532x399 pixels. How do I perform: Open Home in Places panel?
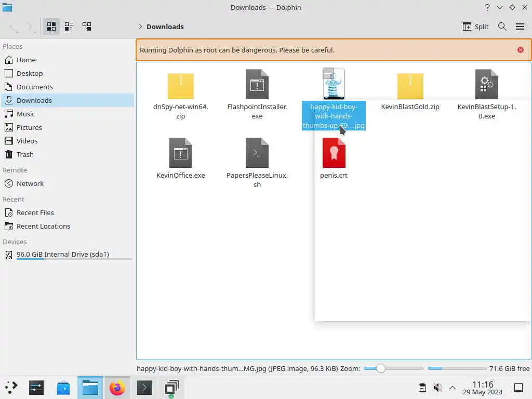click(67, 60)
